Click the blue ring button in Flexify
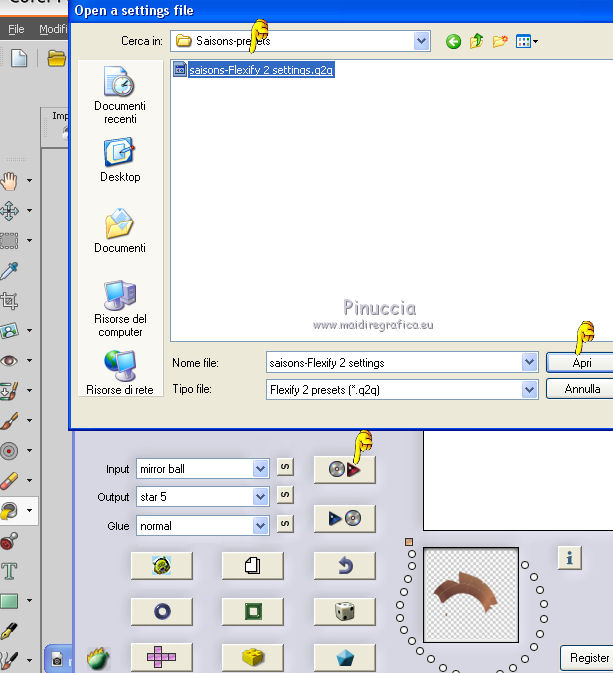 click(162, 612)
